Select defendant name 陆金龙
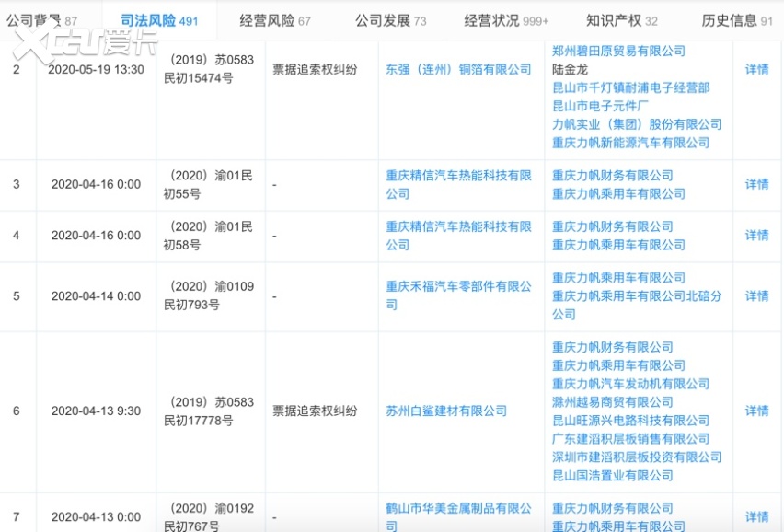Image resolution: width=784 pixels, height=532 pixels. (x=570, y=70)
